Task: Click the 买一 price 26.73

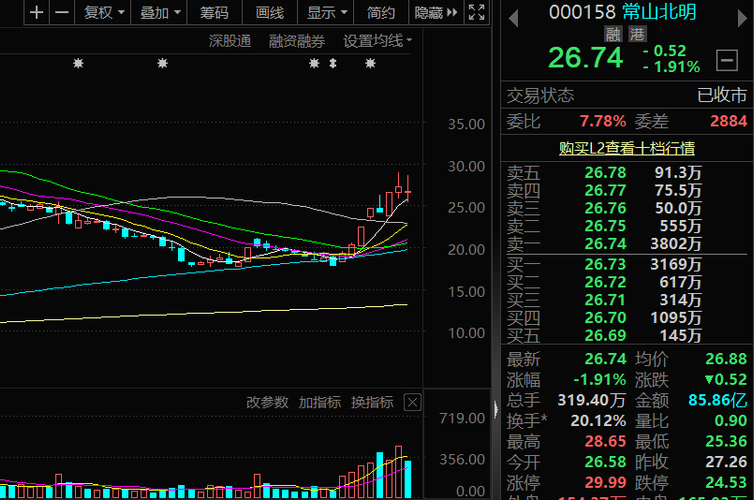Action: click(605, 264)
